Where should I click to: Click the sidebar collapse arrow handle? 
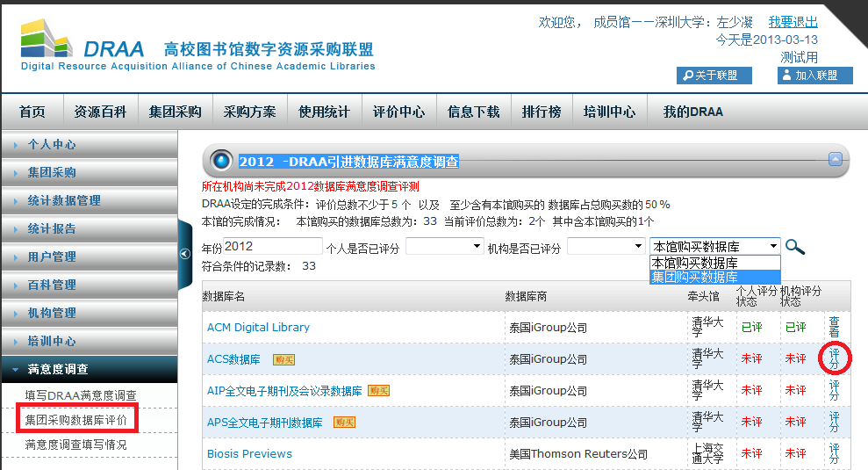pos(184,253)
